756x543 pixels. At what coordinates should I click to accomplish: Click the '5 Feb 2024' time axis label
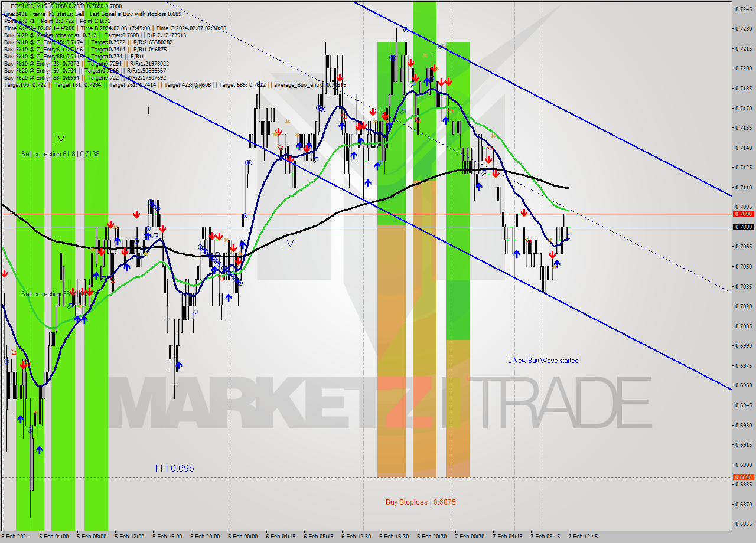pos(15,537)
